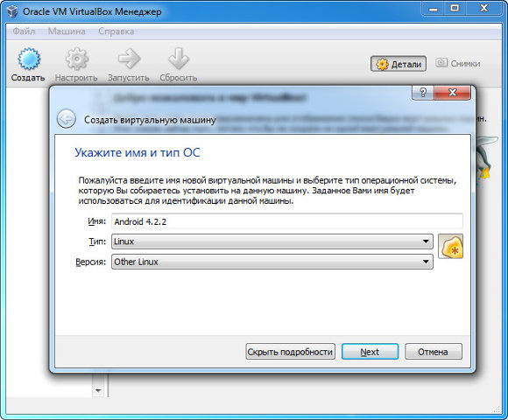The height and width of the screenshot is (420, 508).
Task: Click the Создать (Create) toolbar icon
Action: click(29, 59)
